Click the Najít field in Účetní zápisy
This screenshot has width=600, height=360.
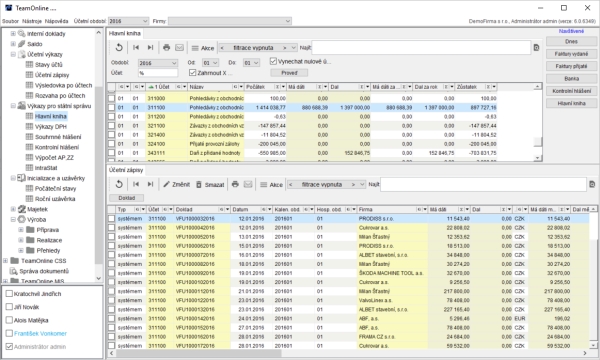(x=483, y=184)
